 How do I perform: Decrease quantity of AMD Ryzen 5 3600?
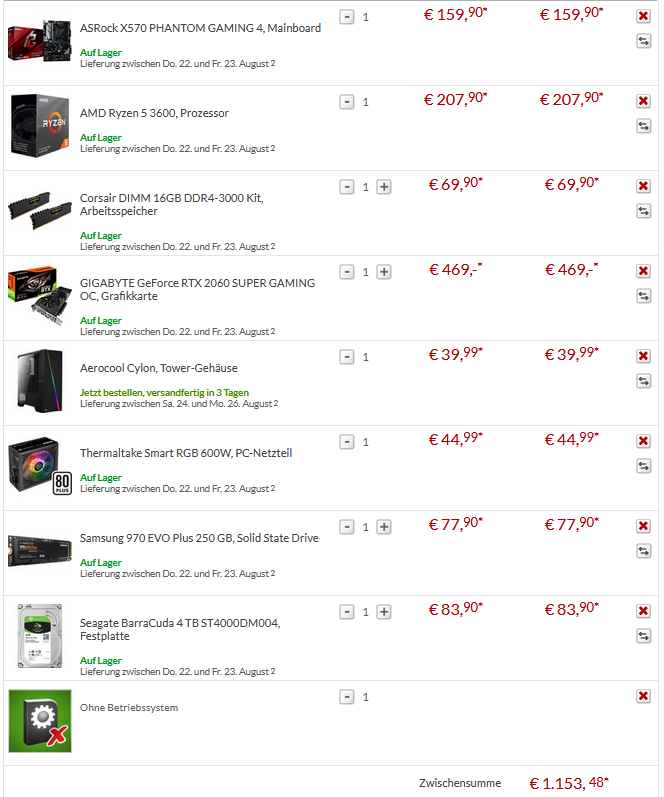point(347,102)
